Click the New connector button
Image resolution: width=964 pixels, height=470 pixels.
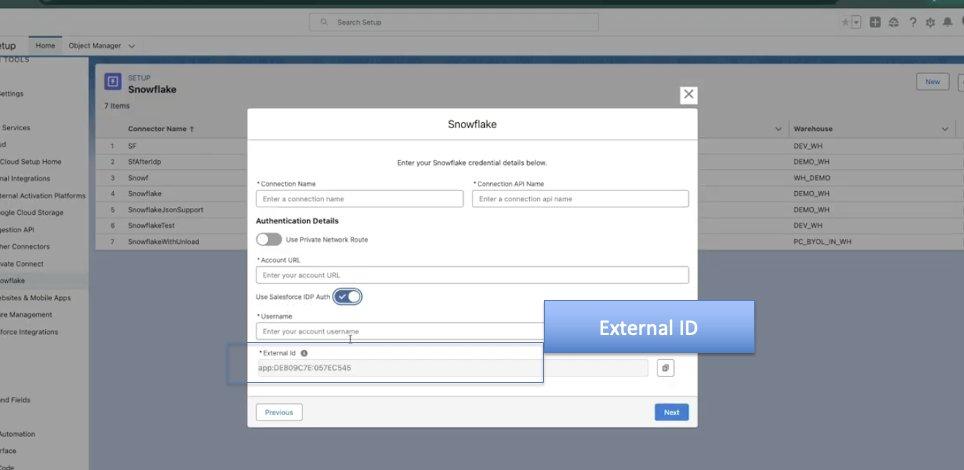933,82
